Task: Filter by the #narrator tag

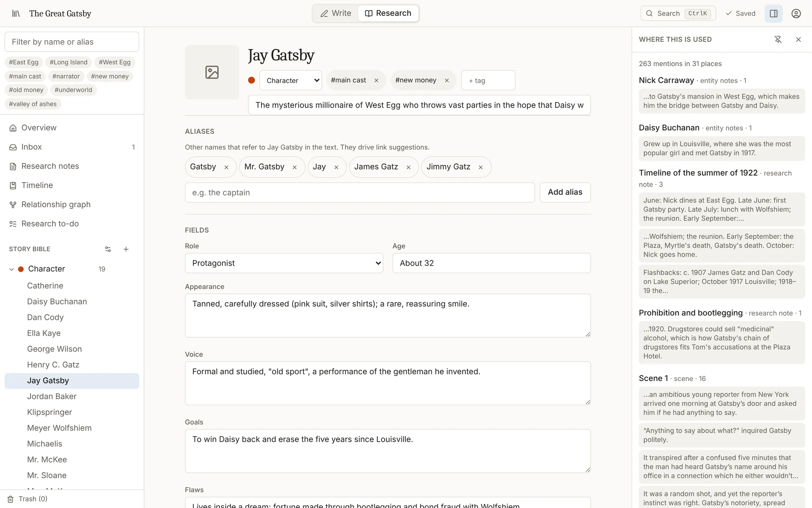Action: (66, 76)
